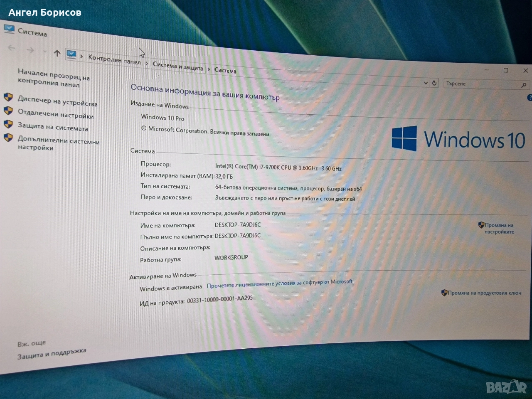The height and width of the screenshot is (399, 532).
Task: Click the refresh button beside address bar
Action: [434, 83]
